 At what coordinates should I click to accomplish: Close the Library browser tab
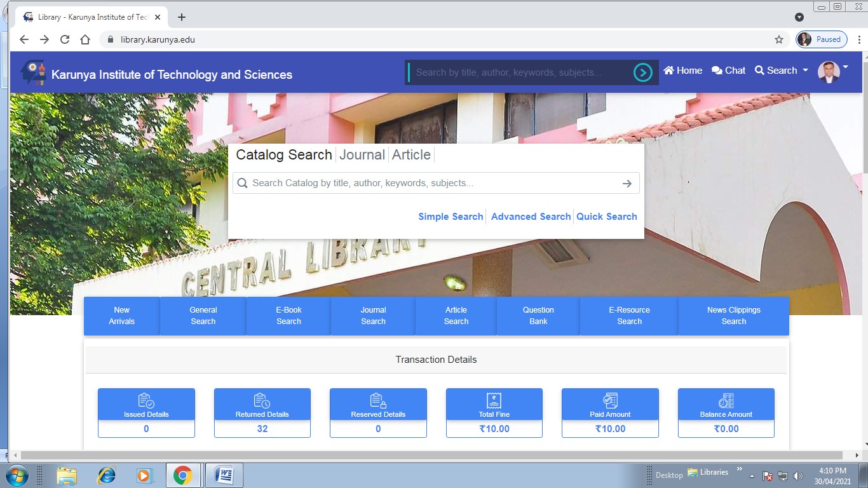tap(158, 17)
